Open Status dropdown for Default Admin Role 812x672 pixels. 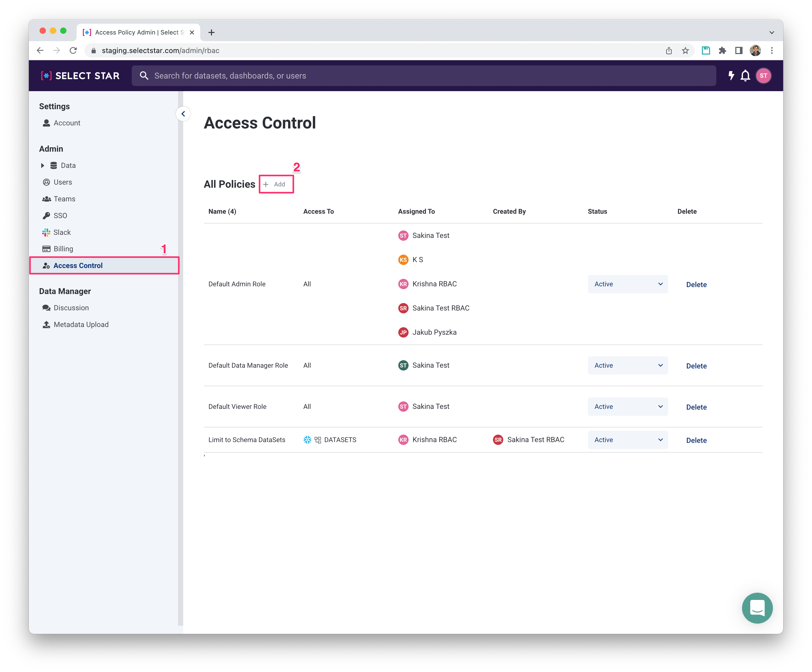(x=627, y=284)
